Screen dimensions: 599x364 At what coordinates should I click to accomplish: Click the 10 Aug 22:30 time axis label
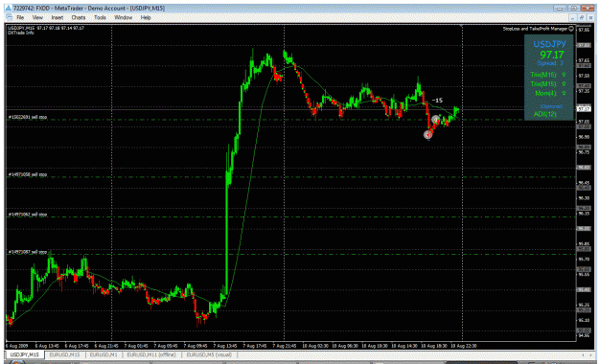pos(464,346)
